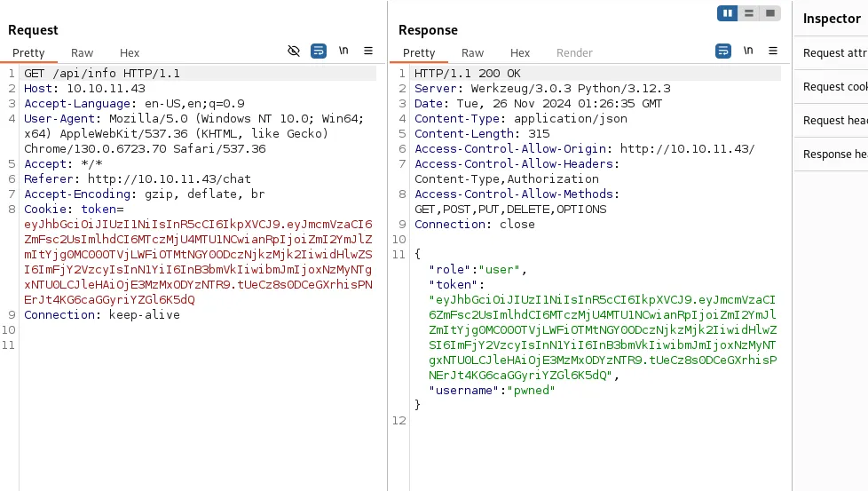Click Accept: */* header line

[63, 164]
